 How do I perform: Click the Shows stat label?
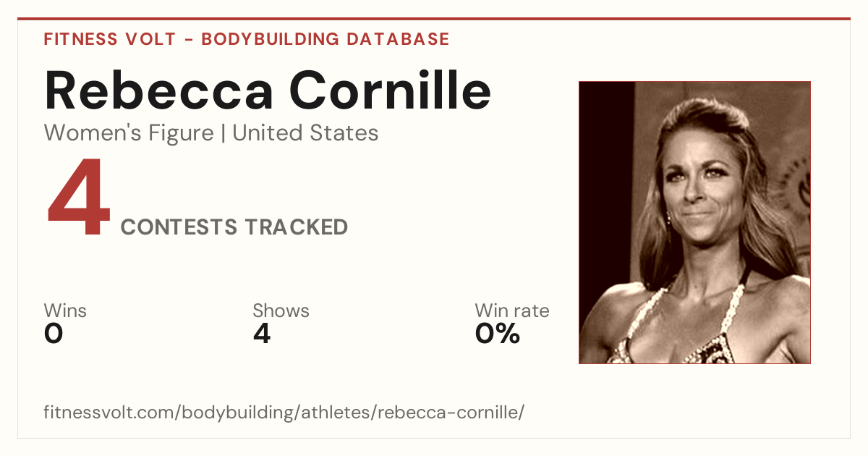pyautogui.click(x=281, y=311)
